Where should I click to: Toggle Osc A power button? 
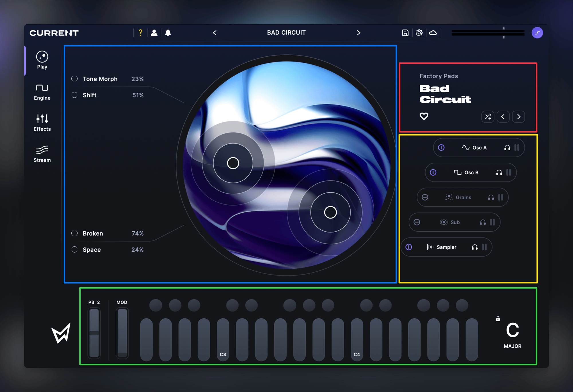(441, 147)
